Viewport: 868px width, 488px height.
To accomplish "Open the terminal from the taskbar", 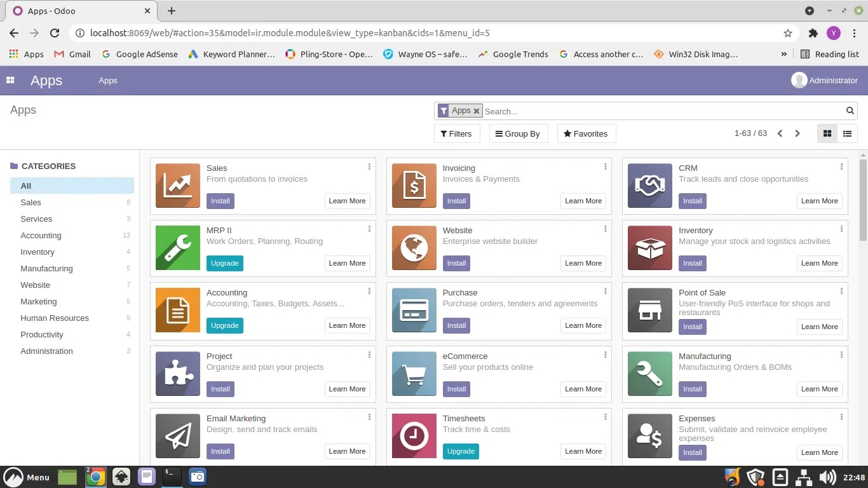I will pyautogui.click(x=172, y=477).
